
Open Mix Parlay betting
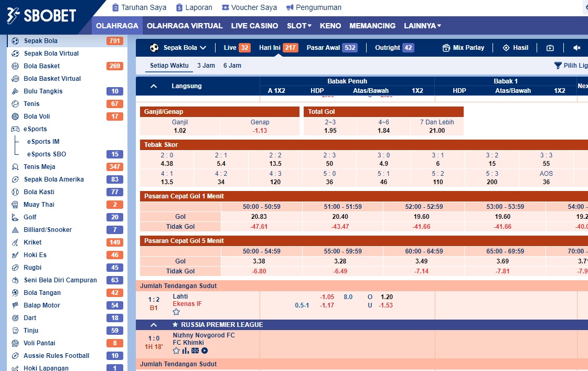point(463,48)
